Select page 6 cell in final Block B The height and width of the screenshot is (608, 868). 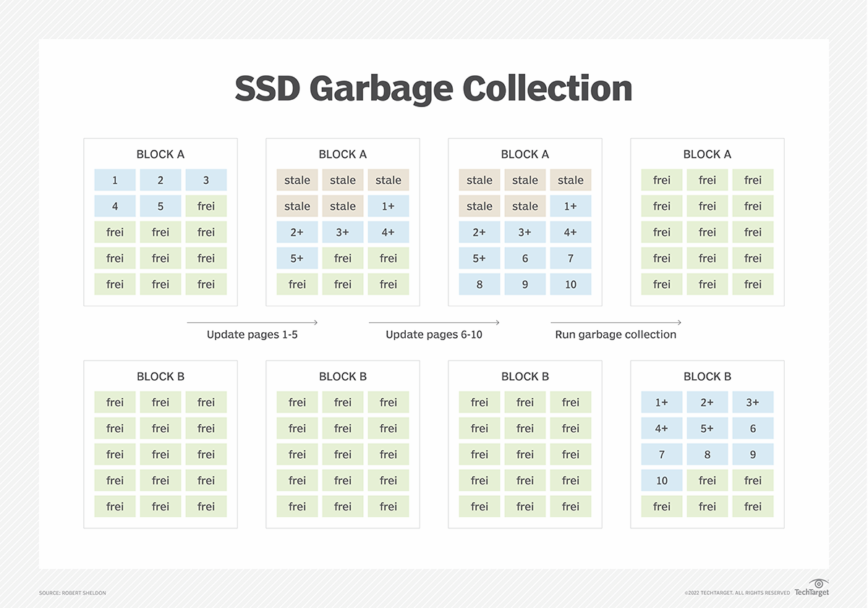[x=753, y=428]
